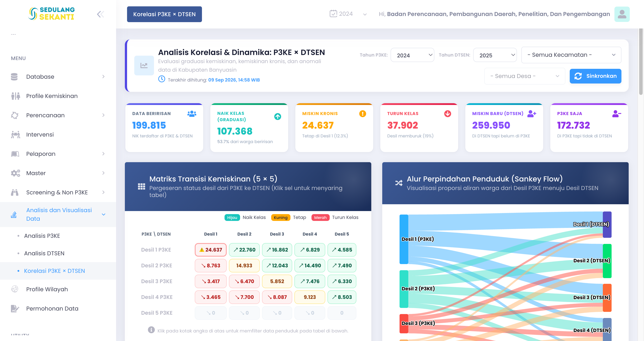This screenshot has height=341, width=644.
Task: Collapse Analisis dan Visualisasi Data menu
Action: [58, 214]
